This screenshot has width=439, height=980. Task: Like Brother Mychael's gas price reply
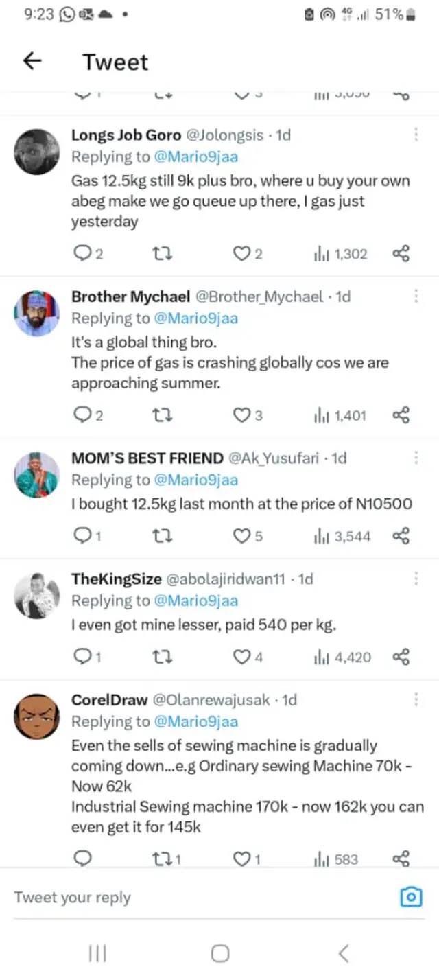click(243, 415)
